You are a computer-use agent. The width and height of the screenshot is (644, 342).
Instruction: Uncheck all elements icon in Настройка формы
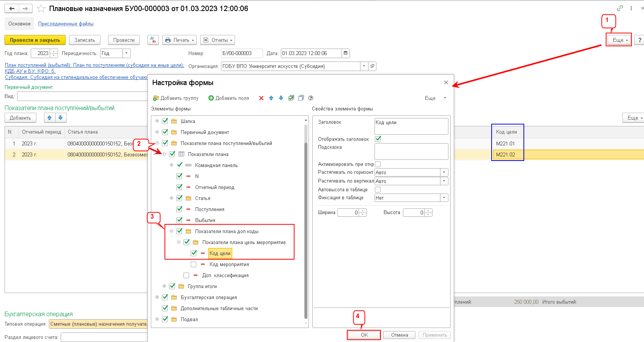[301, 98]
